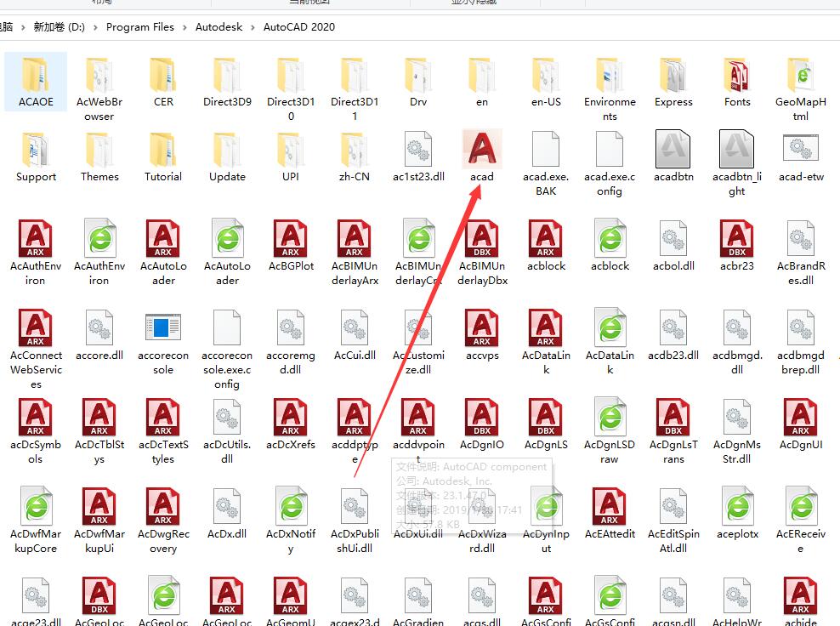This screenshot has width=840, height=626.
Task: Open the Direct3D10 folder
Action: tap(291, 88)
